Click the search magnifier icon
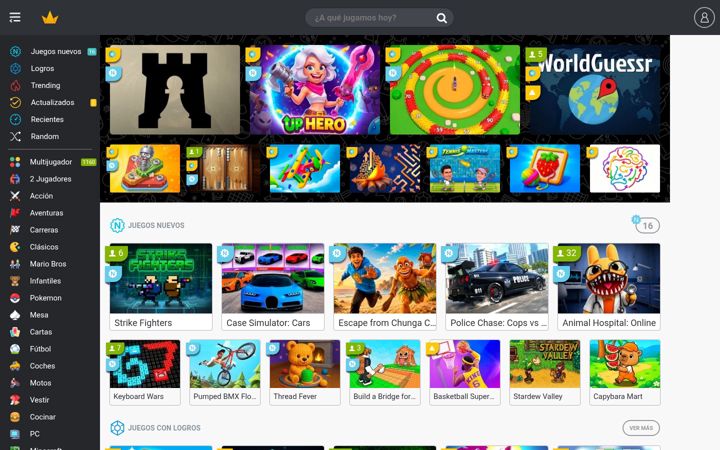This screenshot has width=720, height=450. point(441,18)
